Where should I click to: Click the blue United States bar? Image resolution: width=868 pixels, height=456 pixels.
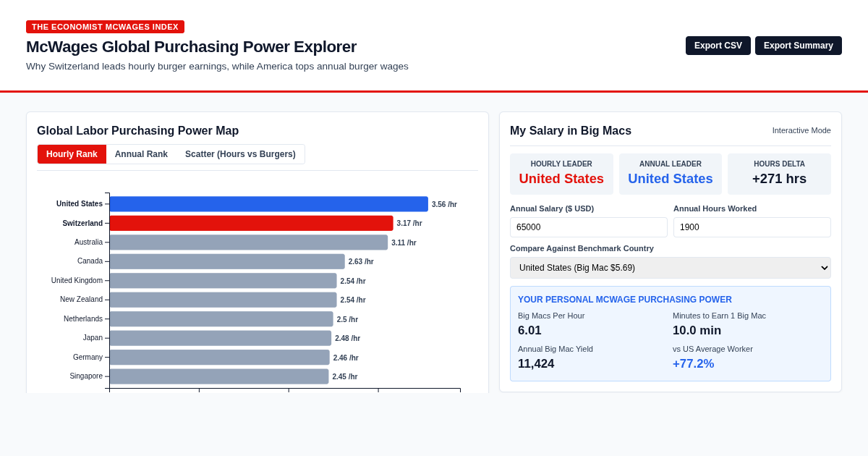coord(268,204)
